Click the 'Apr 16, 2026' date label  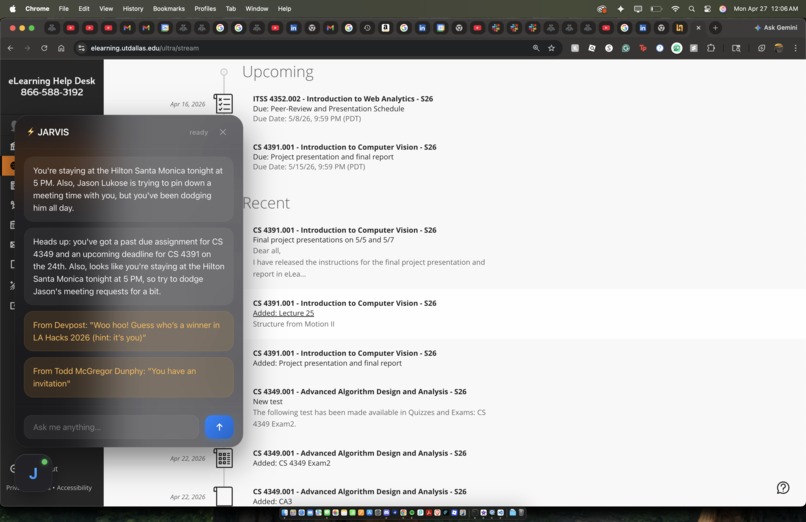pos(188,104)
